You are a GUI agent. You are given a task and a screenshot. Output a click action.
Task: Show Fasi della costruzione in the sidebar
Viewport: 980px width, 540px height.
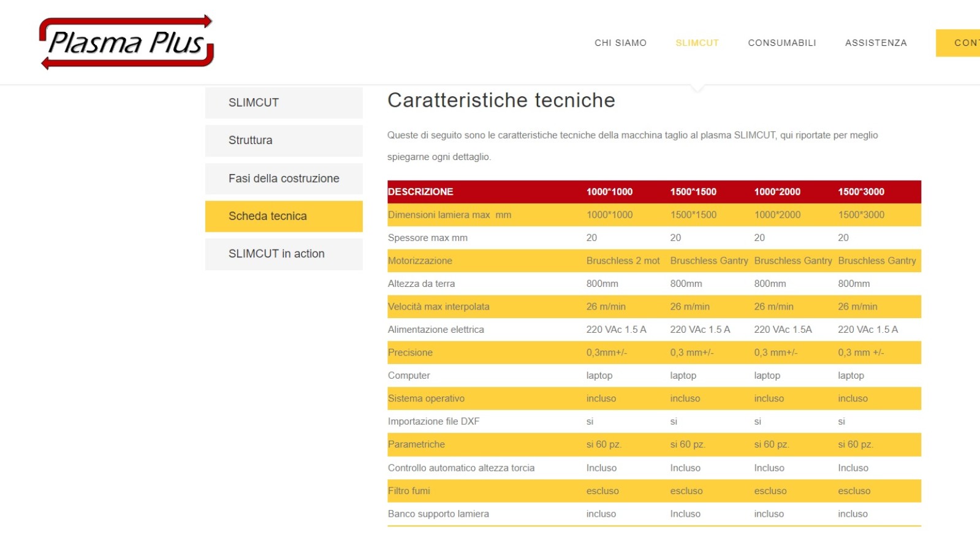284,178
